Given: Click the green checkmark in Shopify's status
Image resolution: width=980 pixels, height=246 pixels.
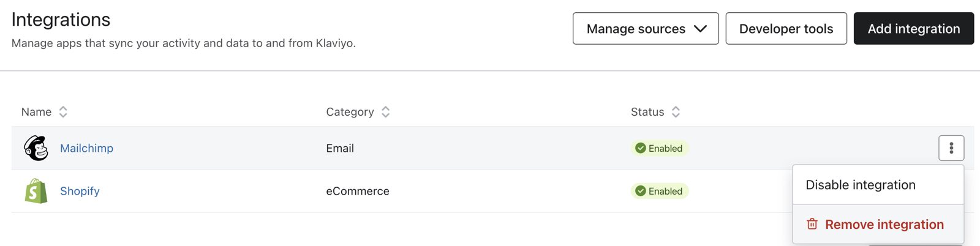Looking at the screenshot, I should (x=641, y=191).
